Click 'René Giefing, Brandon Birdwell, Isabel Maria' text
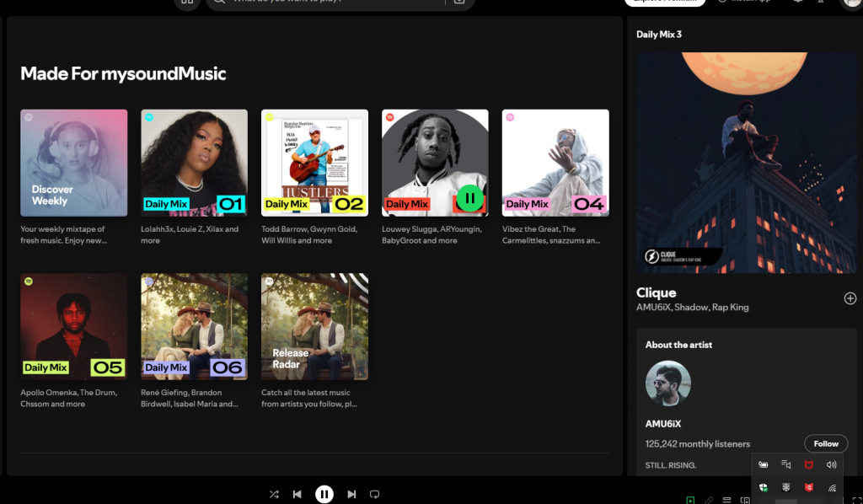 (190, 399)
